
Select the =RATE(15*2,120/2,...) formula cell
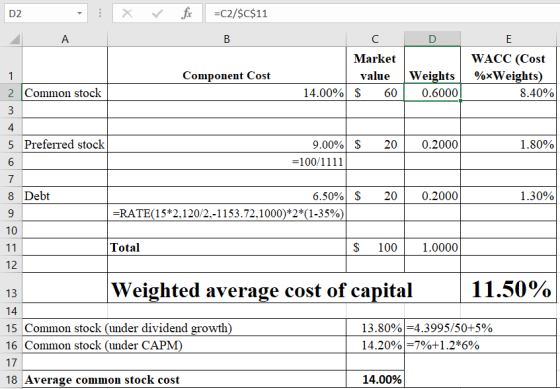tap(227, 213)
